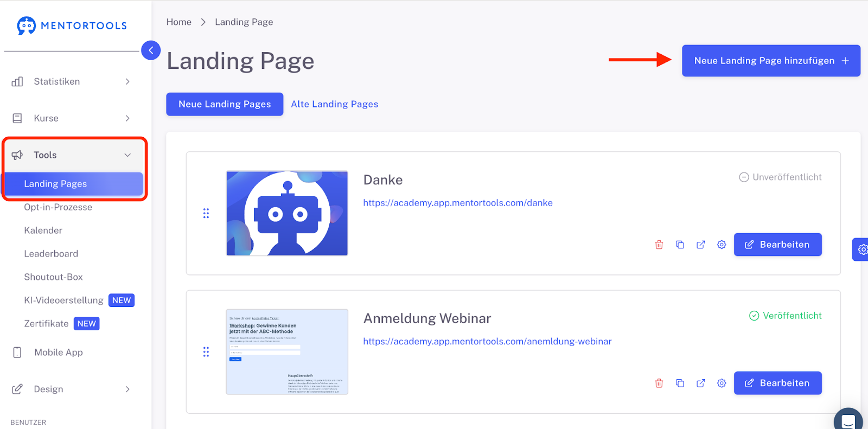Image resolution: width=868 pixels, height=429 pixels.
Task: Click the Danke drag handle dots
Action: [206, 213]
